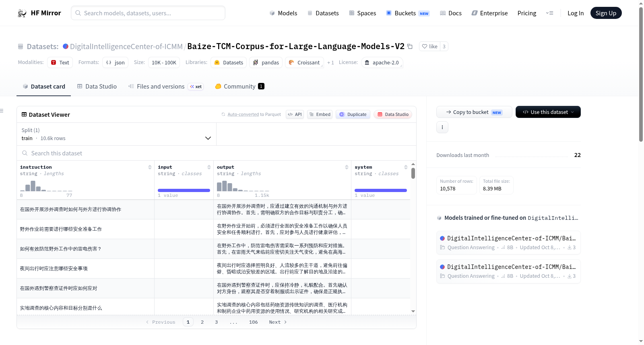Open the API button in viewer

point(295,114)
